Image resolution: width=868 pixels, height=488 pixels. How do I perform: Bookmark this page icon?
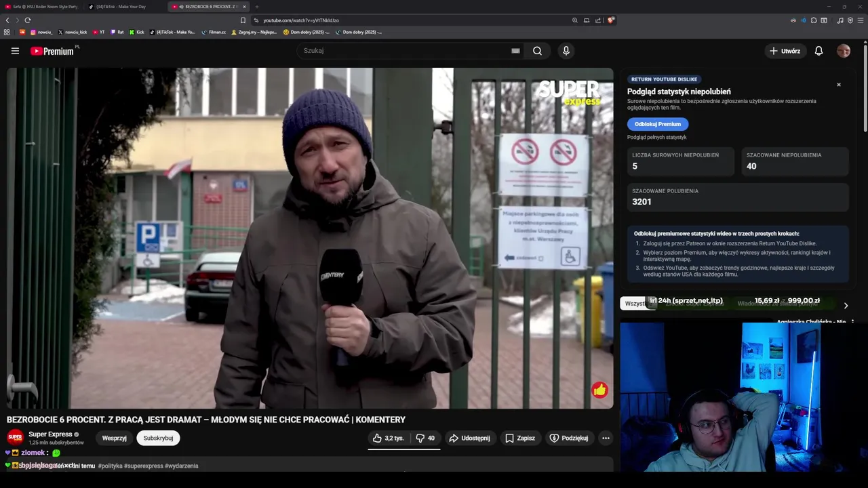tap(243, 20)
